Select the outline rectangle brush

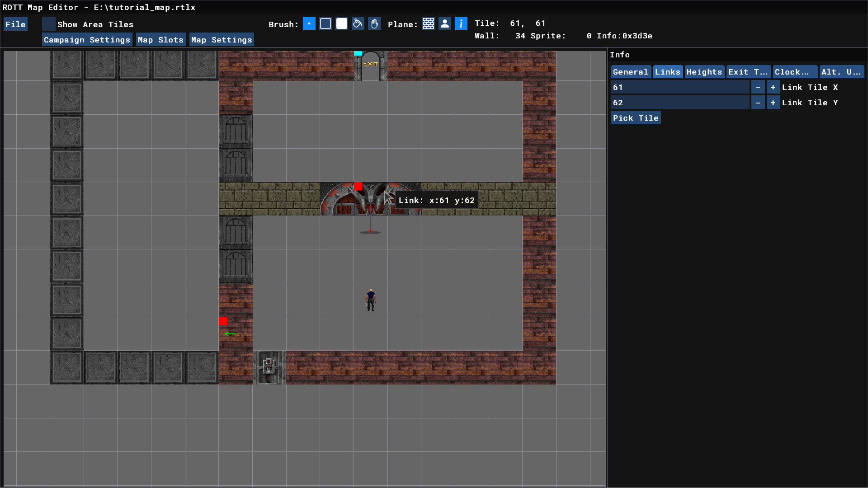point(325,24)
